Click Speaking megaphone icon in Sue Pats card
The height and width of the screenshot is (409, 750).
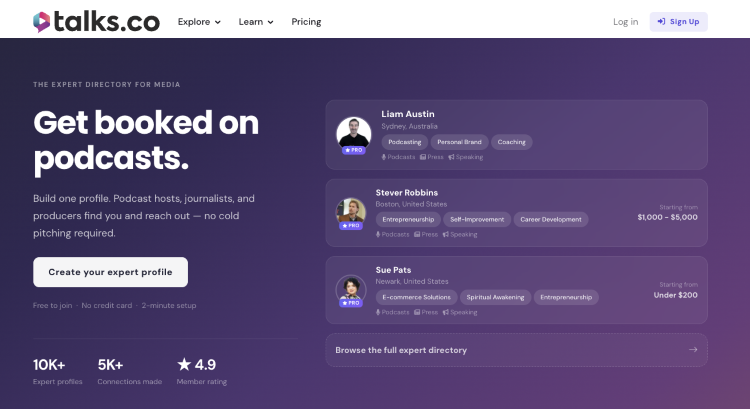(x=445, y=312)
